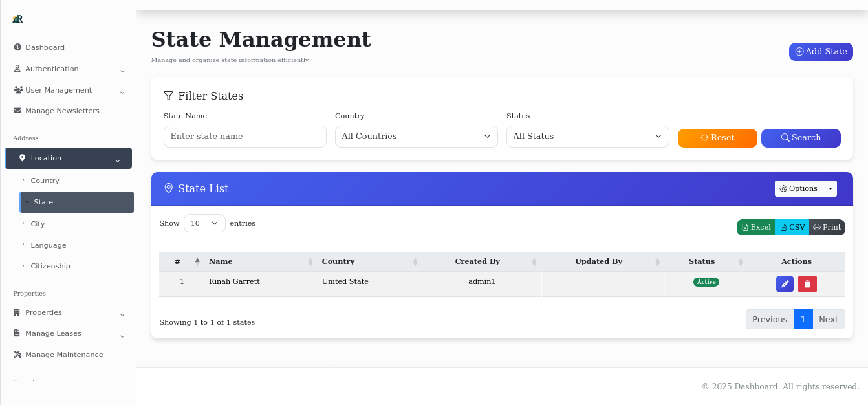The width and height of the screenshot is (868, 405).
Task: Change the Show entries count selector
Action: tap(204, 223)
